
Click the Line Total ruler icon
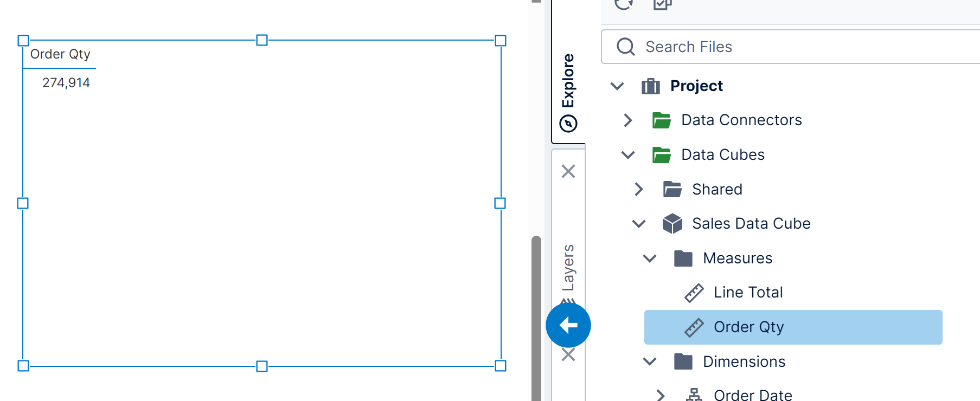pyautogui.click(x=694, y=293)
